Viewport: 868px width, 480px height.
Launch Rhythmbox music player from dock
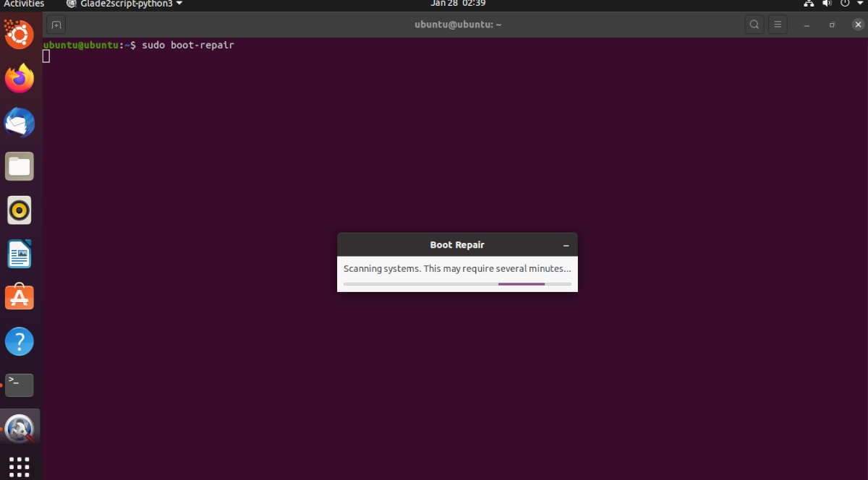[x=20, y=210]
